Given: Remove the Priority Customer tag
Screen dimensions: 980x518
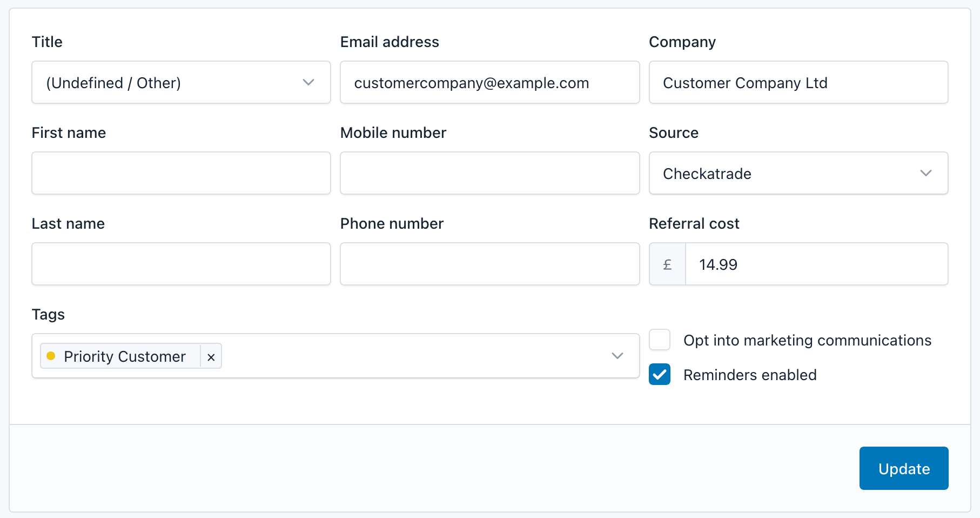Looking at the screenshot, I should (x=211, y=356).
